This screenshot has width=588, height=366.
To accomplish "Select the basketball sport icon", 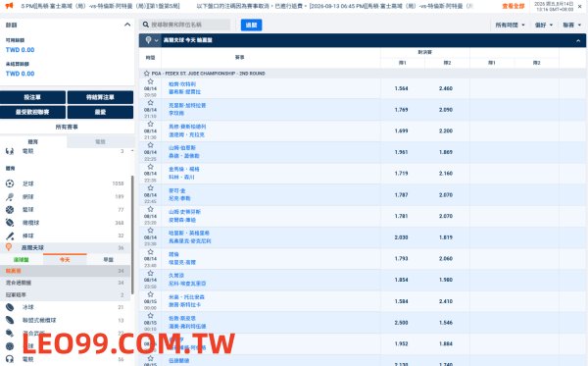I will (10, 209).
